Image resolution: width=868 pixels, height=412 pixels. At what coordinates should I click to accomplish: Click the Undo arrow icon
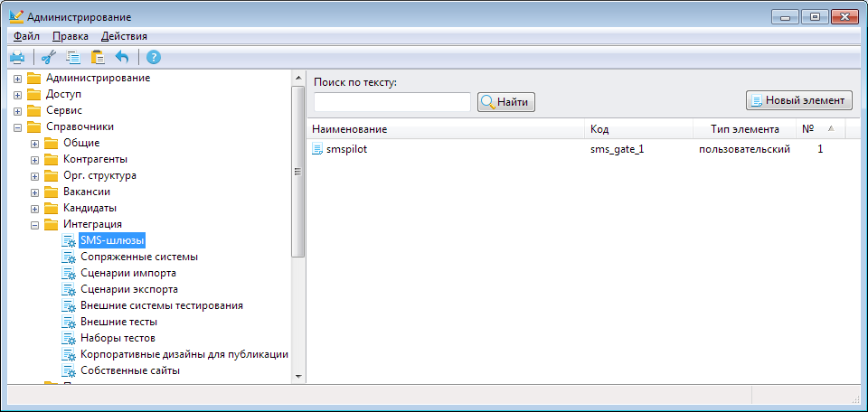pyautogui.click(x=122, y=58)
